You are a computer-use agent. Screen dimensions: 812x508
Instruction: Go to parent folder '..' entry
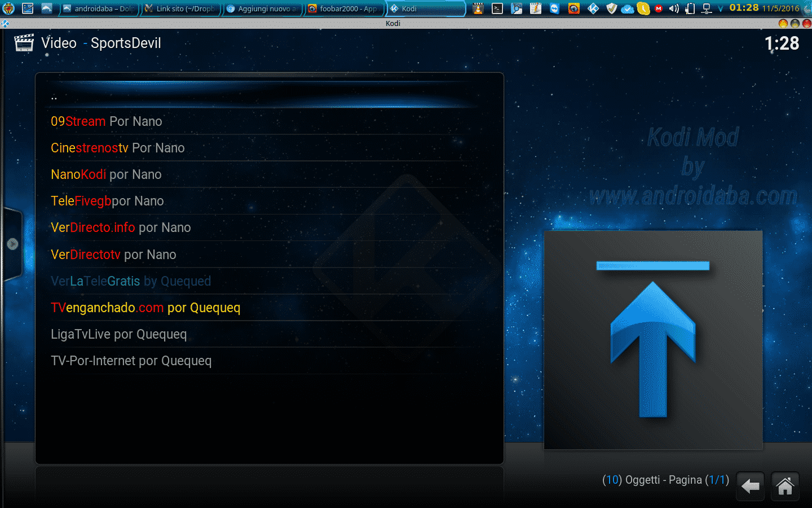click(x=269, y=96)
